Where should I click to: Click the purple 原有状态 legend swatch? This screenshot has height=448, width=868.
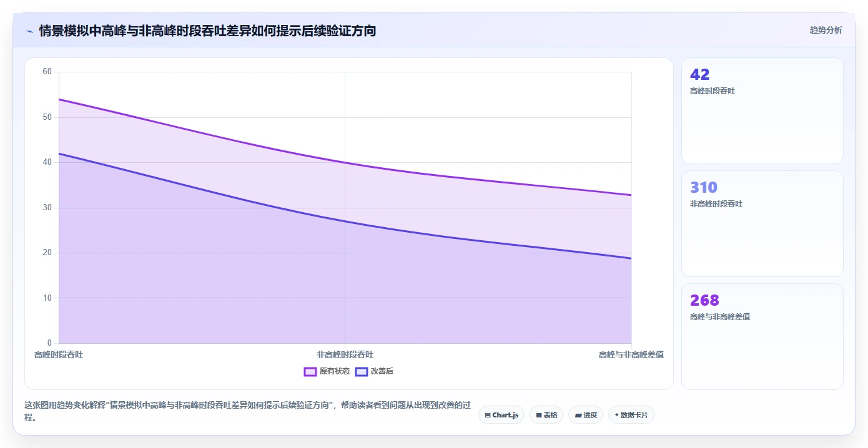pos(310,371)
